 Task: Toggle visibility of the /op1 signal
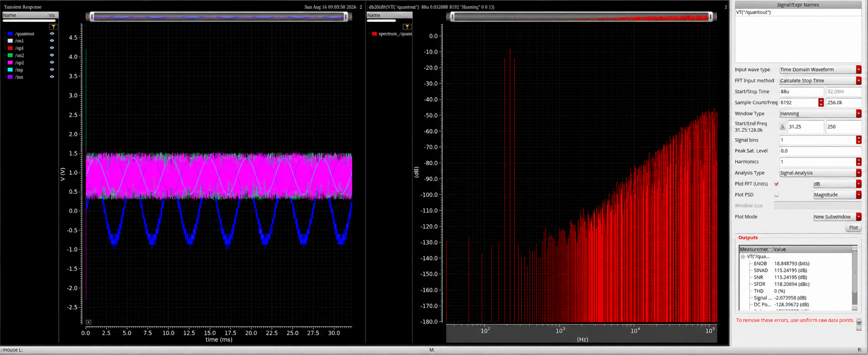point(52,48)
